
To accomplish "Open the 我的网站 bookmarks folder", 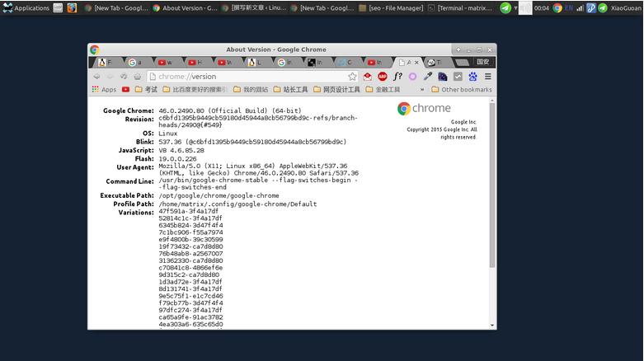I will click(x=251, y=89).
